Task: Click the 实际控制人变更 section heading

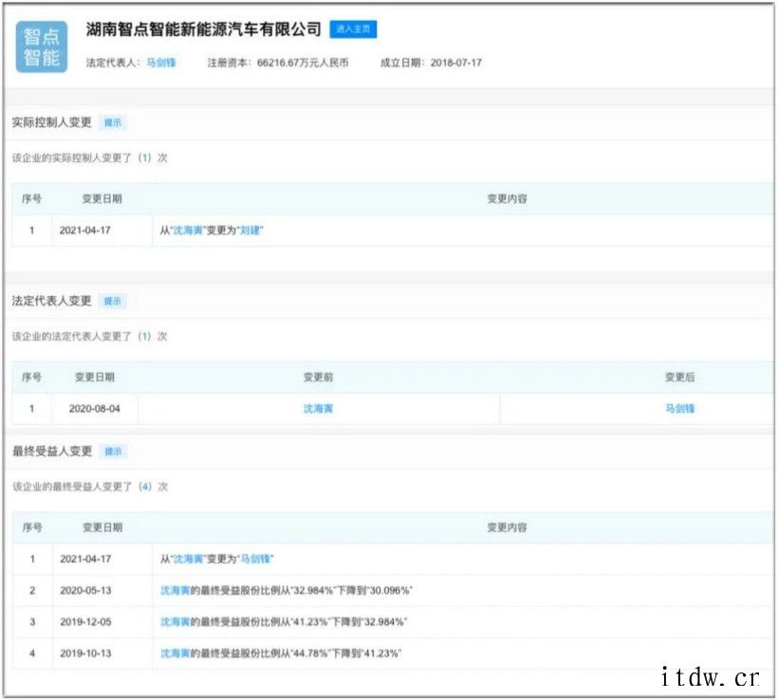Action: click(x=52, y=122)
